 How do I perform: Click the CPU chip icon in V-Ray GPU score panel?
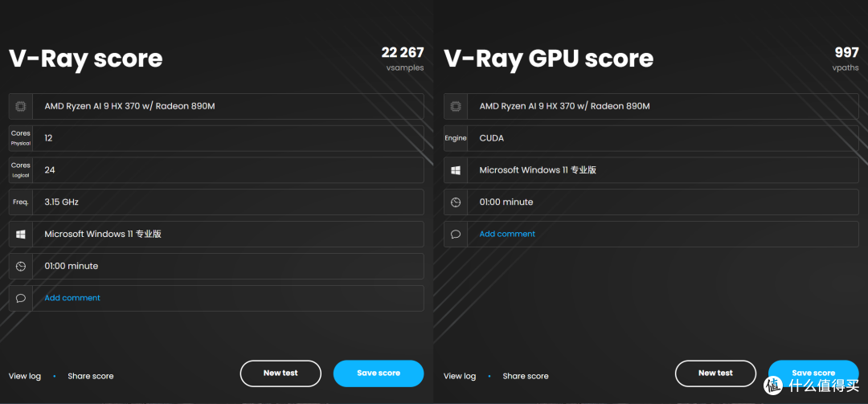456,106
